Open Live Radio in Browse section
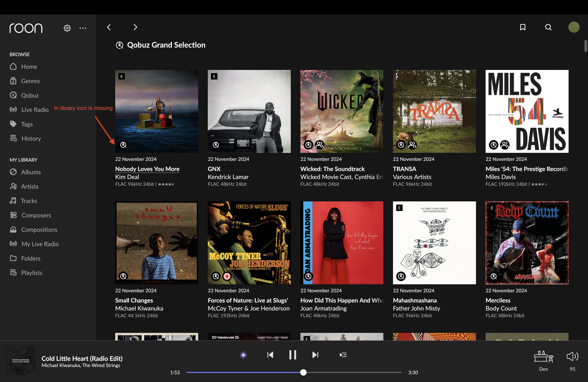 point(29,109)
